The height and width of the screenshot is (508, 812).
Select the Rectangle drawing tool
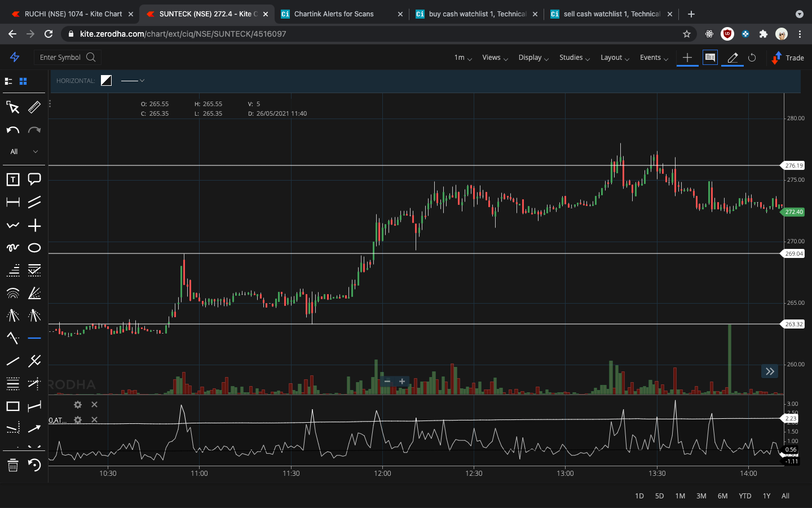tap(12, 406)
